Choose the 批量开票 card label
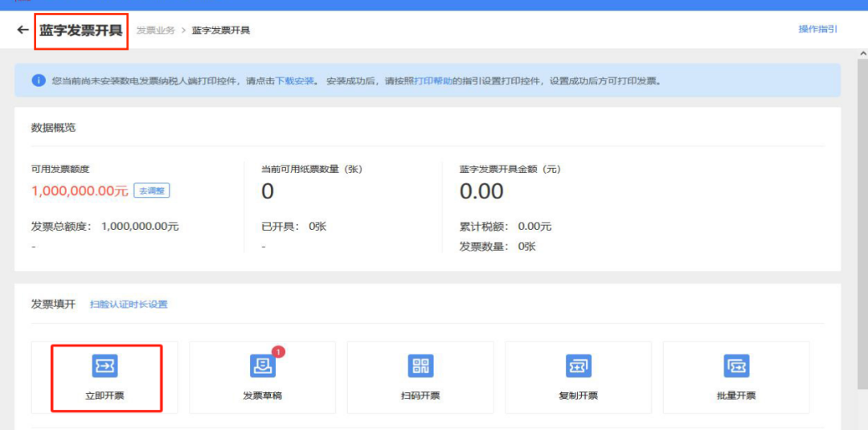Image resolution: width=868 pixels, height=430 pixels. 736,395
